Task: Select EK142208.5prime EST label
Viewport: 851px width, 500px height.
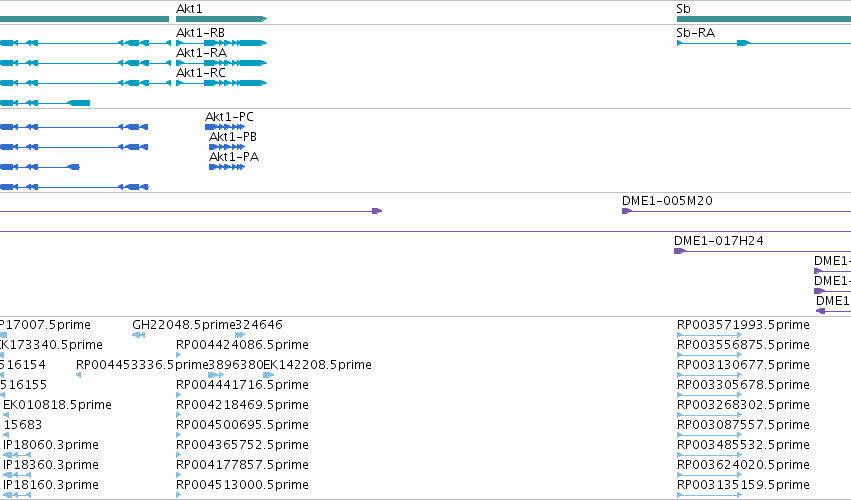Action: pyautogui.click(x=317, y=365)
